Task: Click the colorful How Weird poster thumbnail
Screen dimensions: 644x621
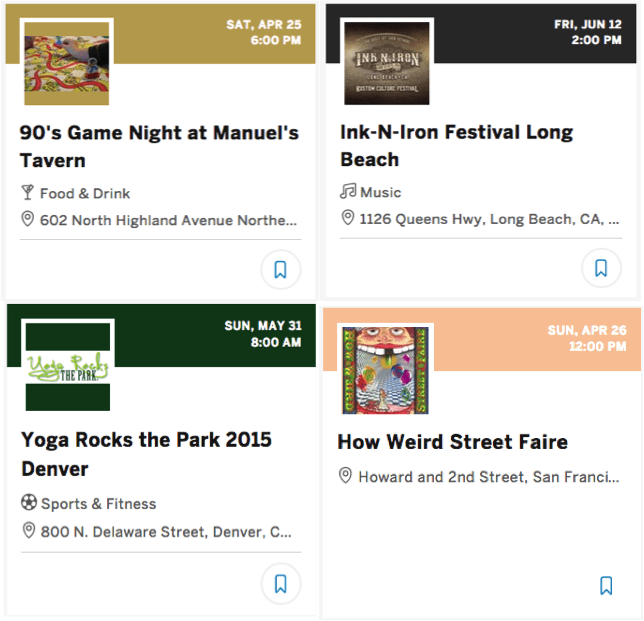Action: click(386, 370)
